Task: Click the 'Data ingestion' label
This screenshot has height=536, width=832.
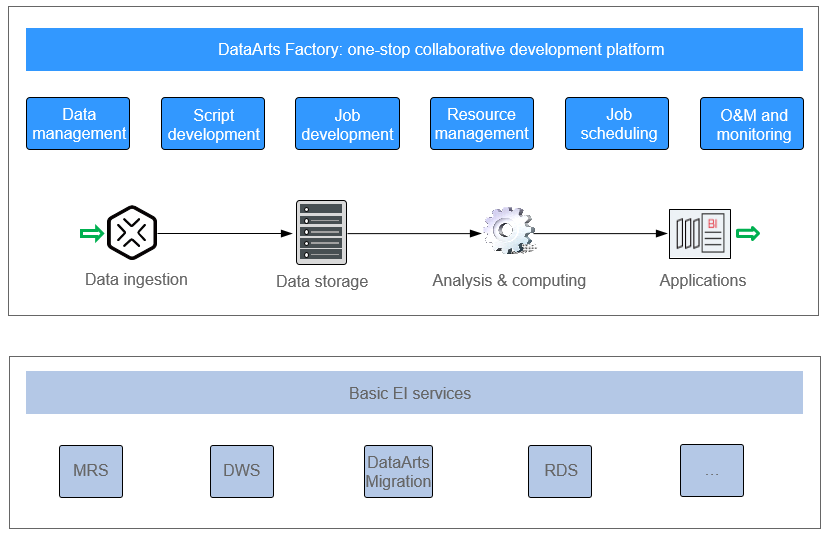Action: (x=136, y=280)
